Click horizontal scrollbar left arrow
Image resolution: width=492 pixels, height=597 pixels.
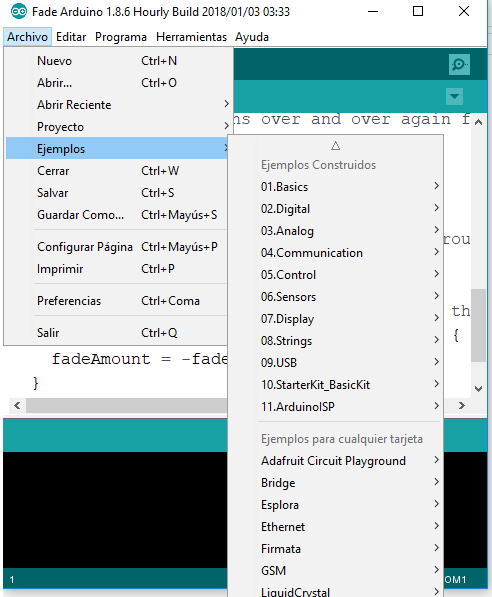(17, 405)
